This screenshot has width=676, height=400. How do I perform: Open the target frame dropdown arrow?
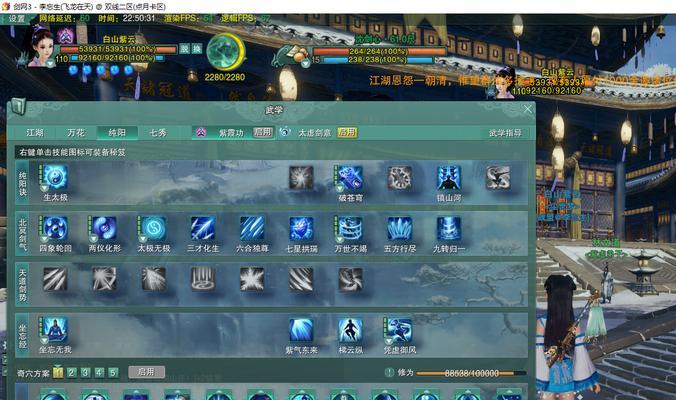click(x=306, y=64)
